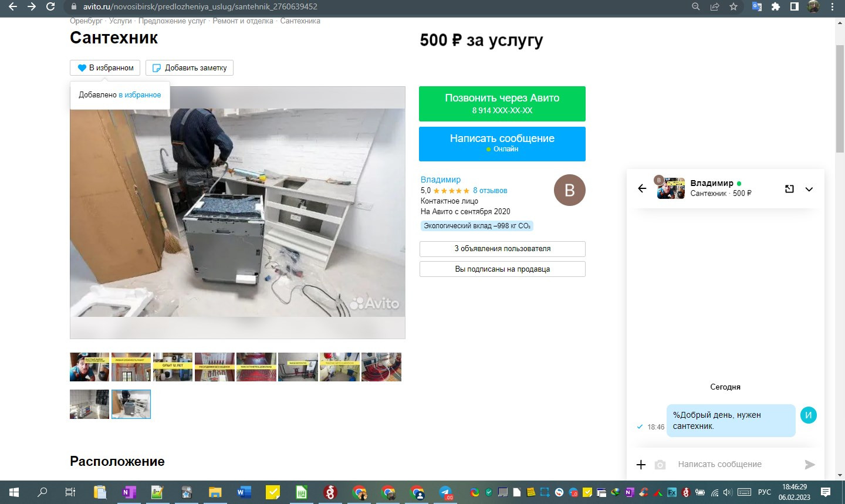Click the sent message bubble нужен сантехник
The width and height of the screenshot is (845, 504).
tap(731, 421)
